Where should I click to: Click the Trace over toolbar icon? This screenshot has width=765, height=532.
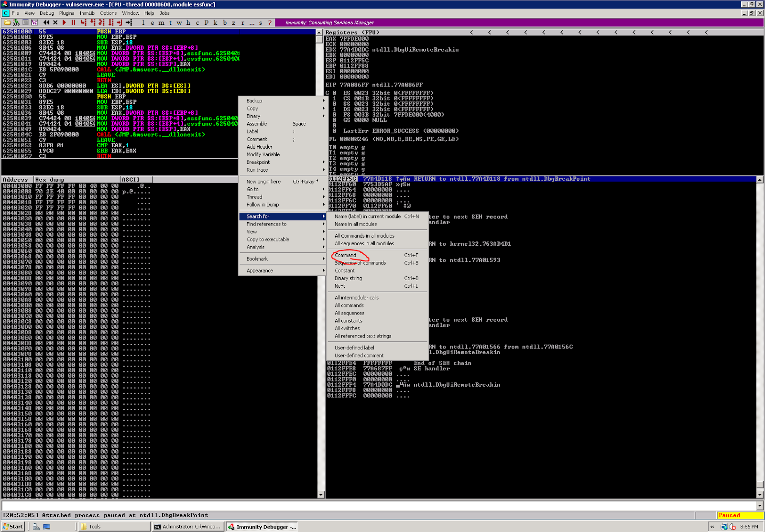(x=111, y=22)
